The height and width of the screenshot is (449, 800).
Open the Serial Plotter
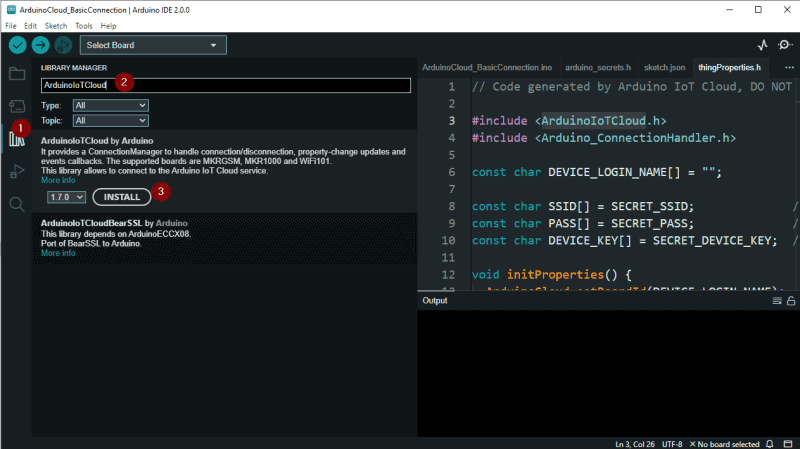[763, 45]
